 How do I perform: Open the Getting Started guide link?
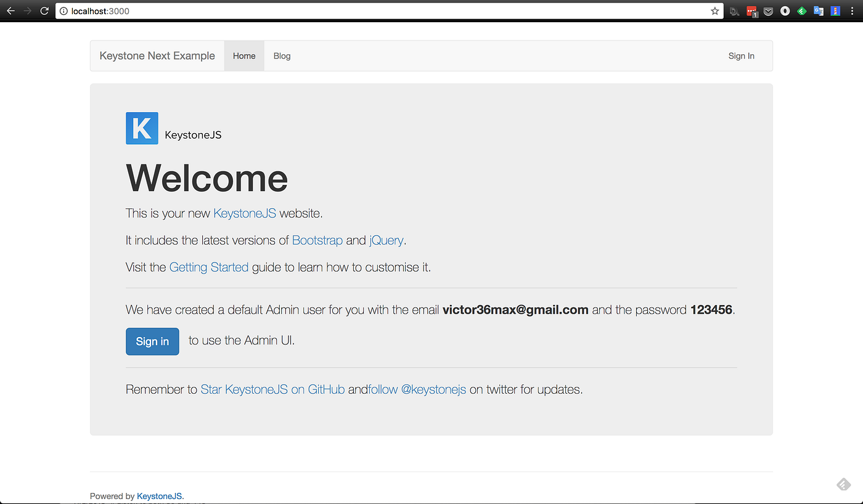click(209, 267)
